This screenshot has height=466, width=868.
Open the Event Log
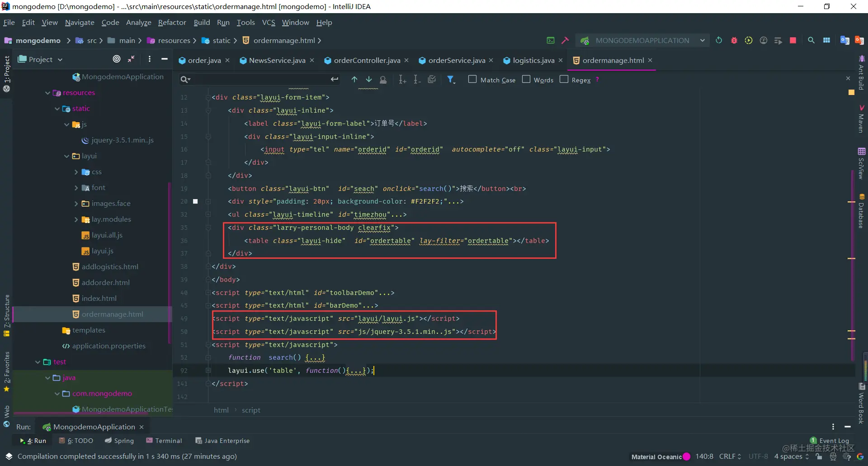[829, 440]
